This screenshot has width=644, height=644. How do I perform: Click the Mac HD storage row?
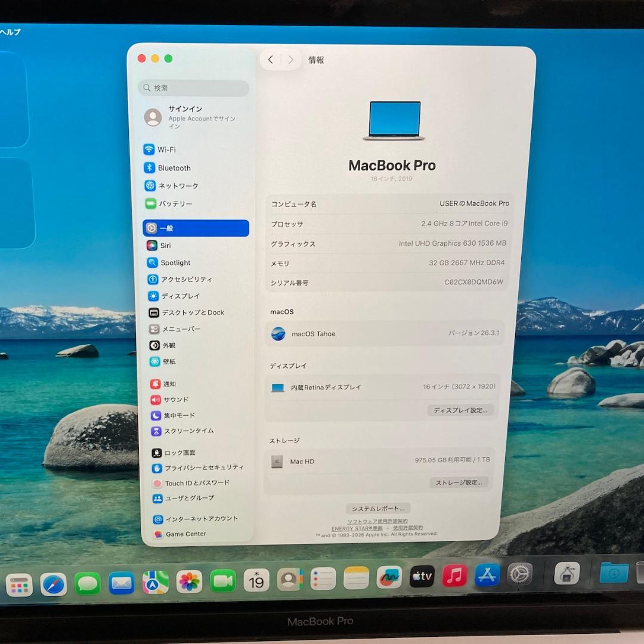point(380,461)
